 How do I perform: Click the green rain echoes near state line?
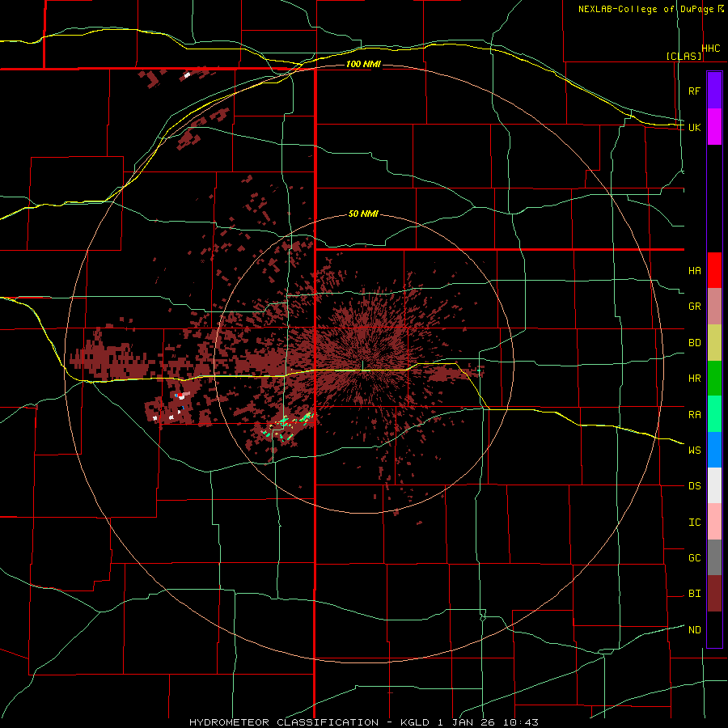[289, 426]
